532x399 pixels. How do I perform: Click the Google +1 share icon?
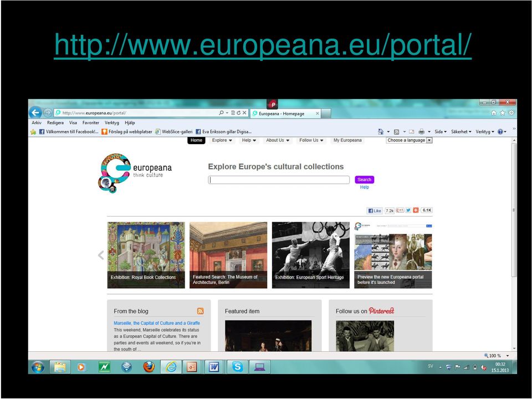coord(400,211)
